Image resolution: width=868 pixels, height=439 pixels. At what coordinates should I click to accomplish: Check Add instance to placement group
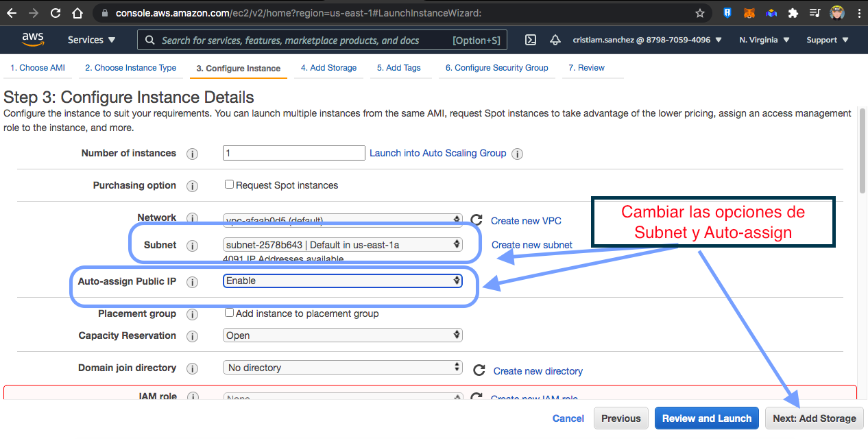coord(230,313)
